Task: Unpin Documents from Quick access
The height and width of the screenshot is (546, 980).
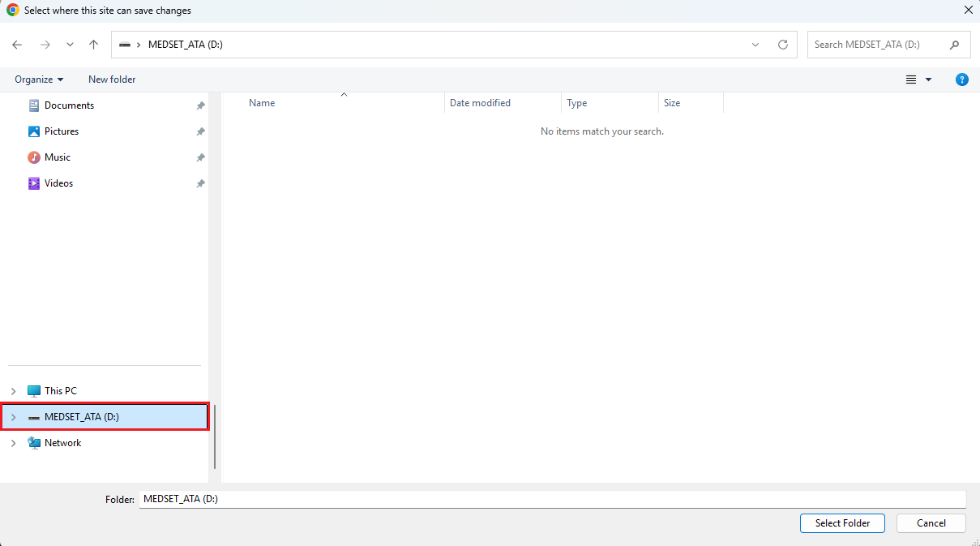Action: [200, 105]
